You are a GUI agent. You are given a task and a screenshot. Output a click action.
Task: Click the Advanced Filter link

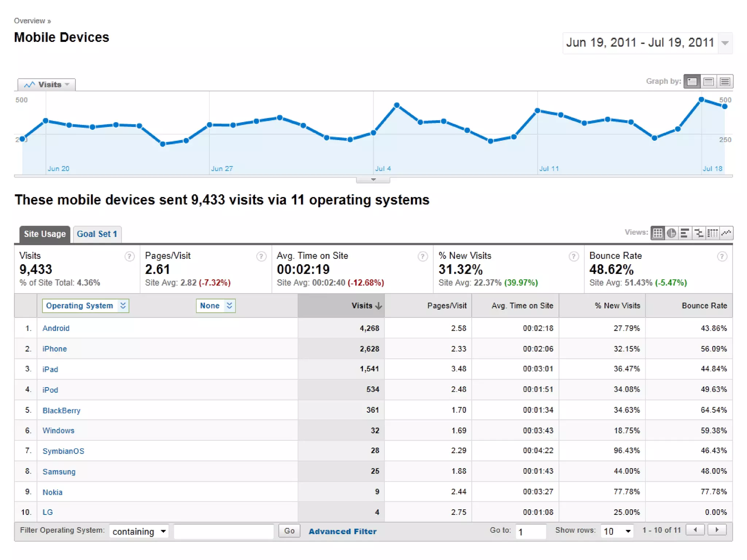pyautogui.click(x=342, y=531)
